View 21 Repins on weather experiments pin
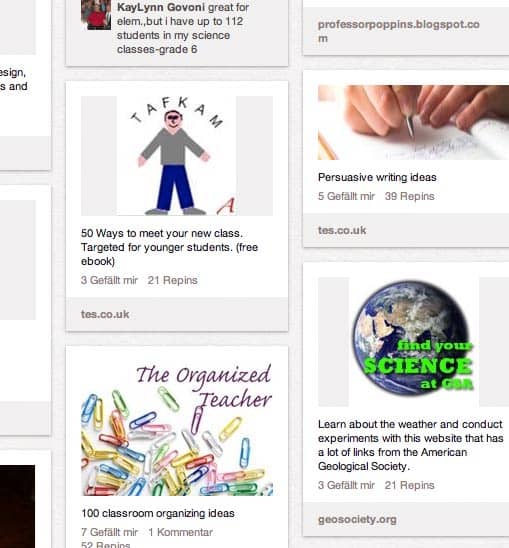Viewport: 509px width, 548px height. [409, 485]
